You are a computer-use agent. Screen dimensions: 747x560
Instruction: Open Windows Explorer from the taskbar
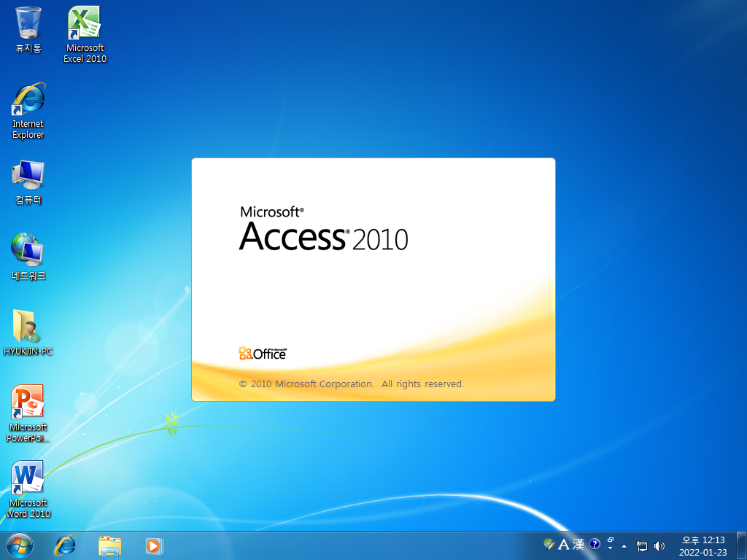tap(110, 545)
